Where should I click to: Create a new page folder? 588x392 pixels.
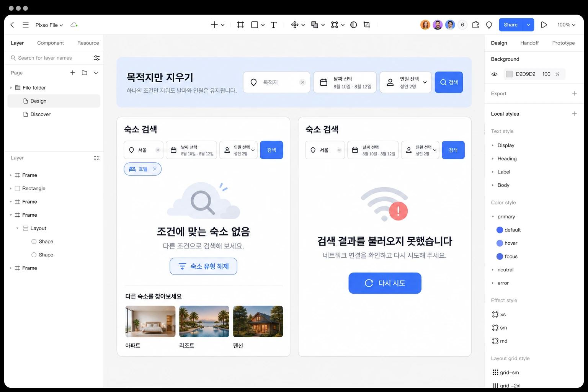tap(85, 73)
